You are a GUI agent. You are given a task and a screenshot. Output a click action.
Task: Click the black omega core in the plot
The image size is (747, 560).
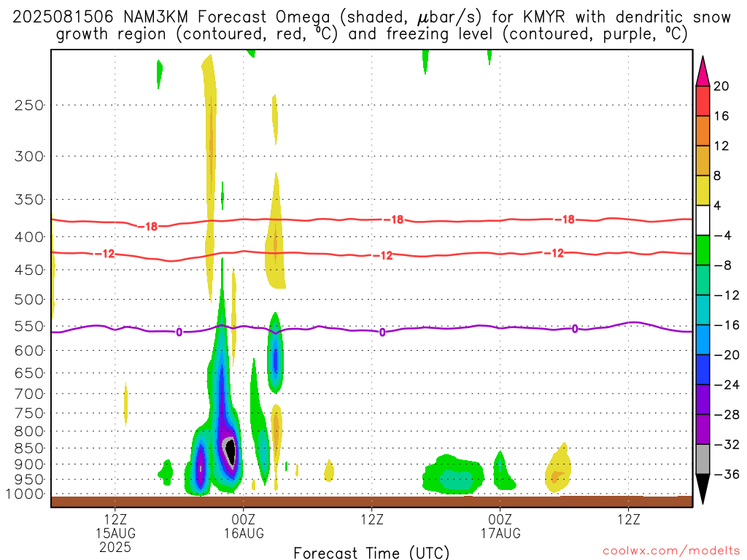(x=231, y=452)
